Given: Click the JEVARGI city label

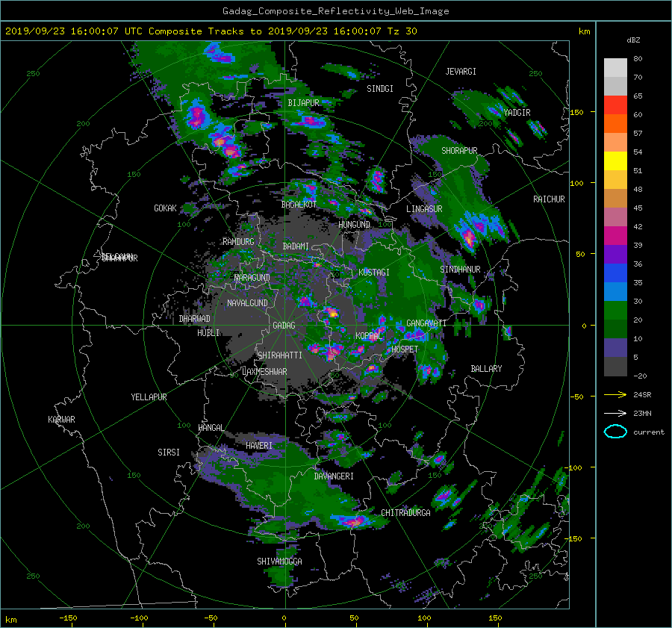Looking at the screenshot, I should (x=461, y=72).
